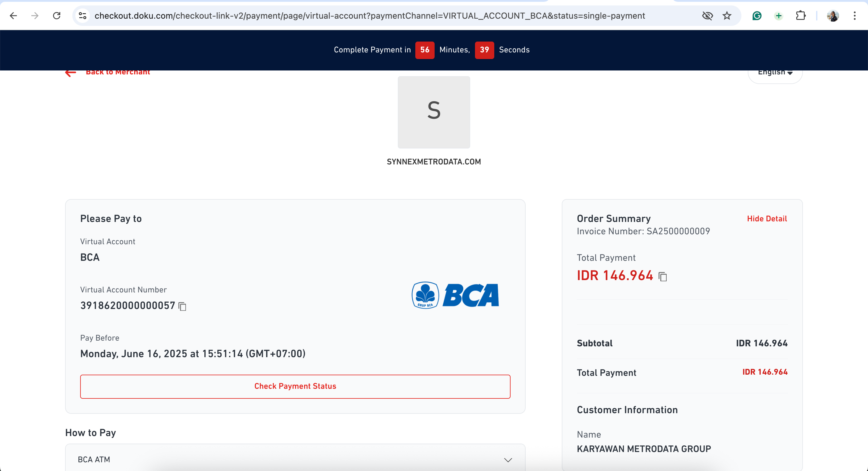Open the Chrome three-dot menu
Screen dimensions: 868x471
coord(854,15)
